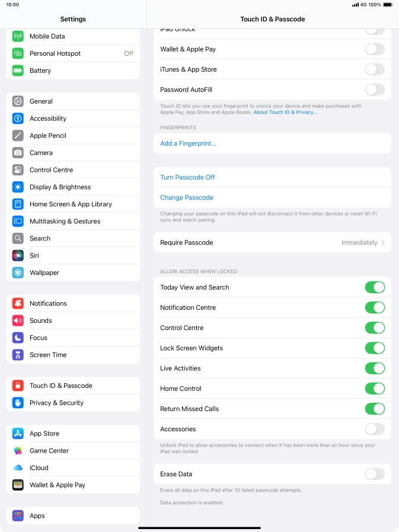The width and height of the screenshot is (399, 532).
Task: Tap the Screen Time hourglass icon
Action: point(18,355)
